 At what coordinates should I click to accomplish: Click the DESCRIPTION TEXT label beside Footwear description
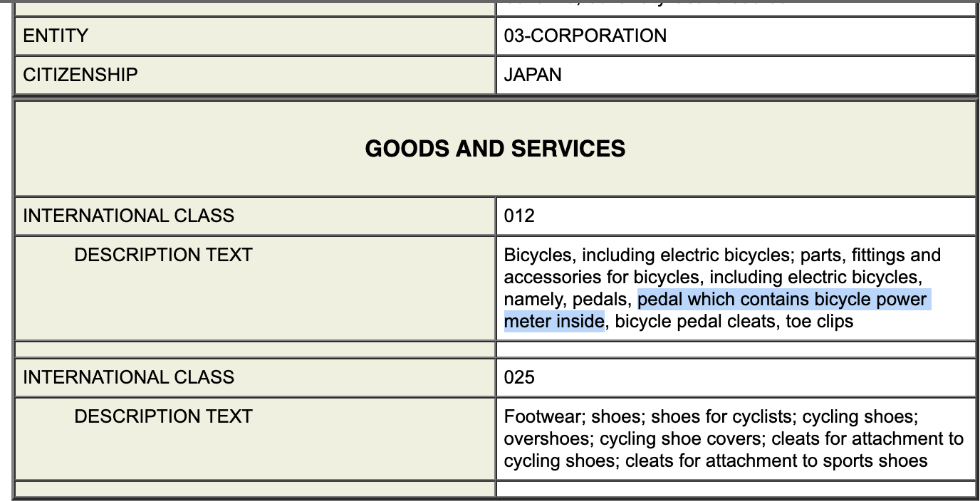point(163,416)
